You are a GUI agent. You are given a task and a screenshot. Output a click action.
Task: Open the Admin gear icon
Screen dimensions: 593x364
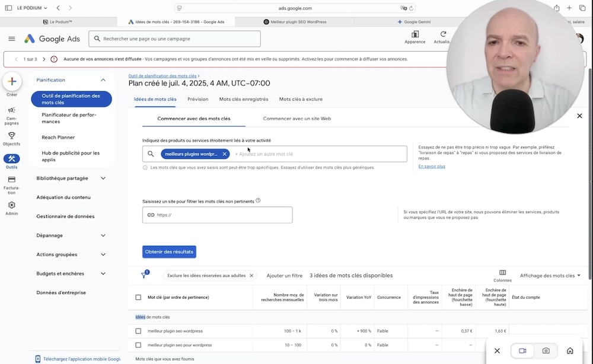12,206
